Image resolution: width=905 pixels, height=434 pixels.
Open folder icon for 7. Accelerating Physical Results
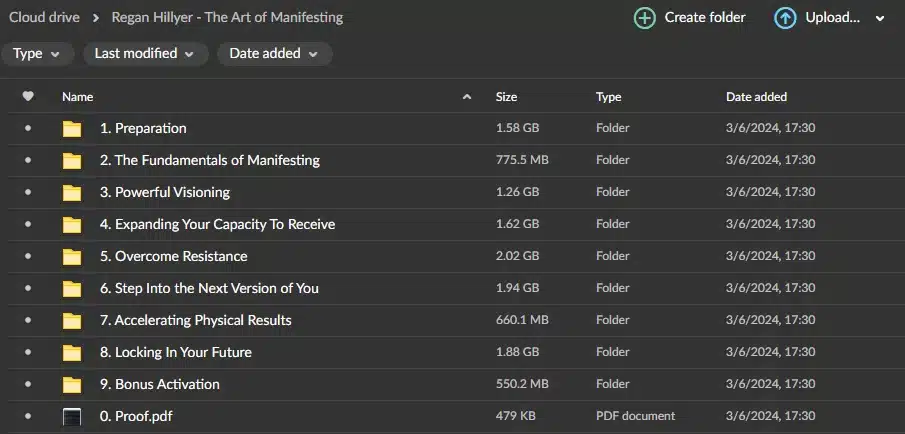coord(72,320)
